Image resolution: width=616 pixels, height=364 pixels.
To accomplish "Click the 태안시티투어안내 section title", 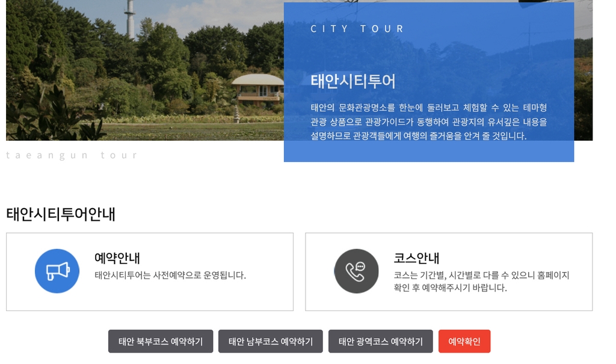I will tap(61, 214).
